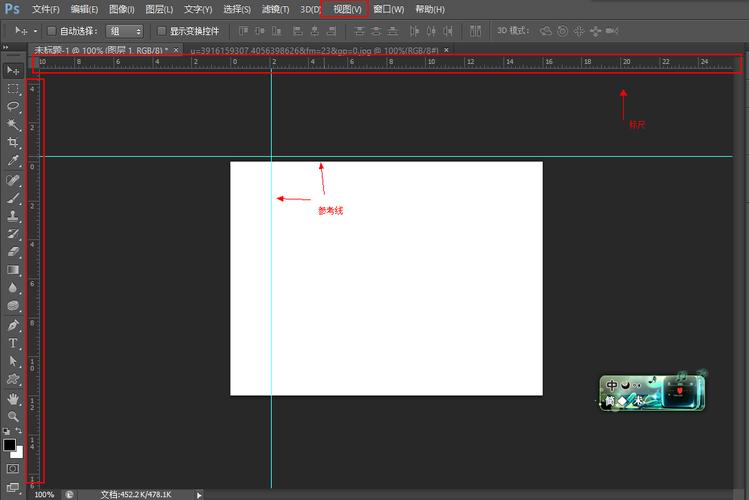The width and height of the screenshot is (749, 500).
Task: Open the 视图(V) menu
Action: (x=347, y=9)
